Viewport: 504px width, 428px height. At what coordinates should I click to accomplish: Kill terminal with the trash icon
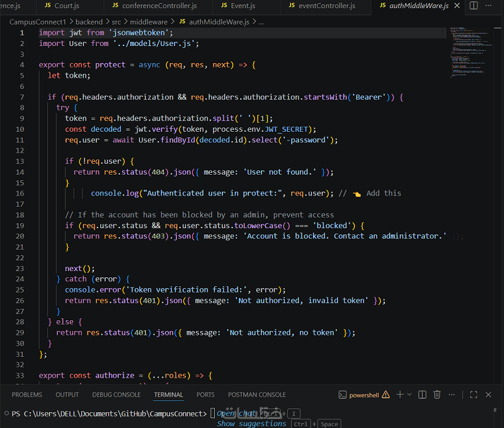pyautogui.click(x=437, y=395)
